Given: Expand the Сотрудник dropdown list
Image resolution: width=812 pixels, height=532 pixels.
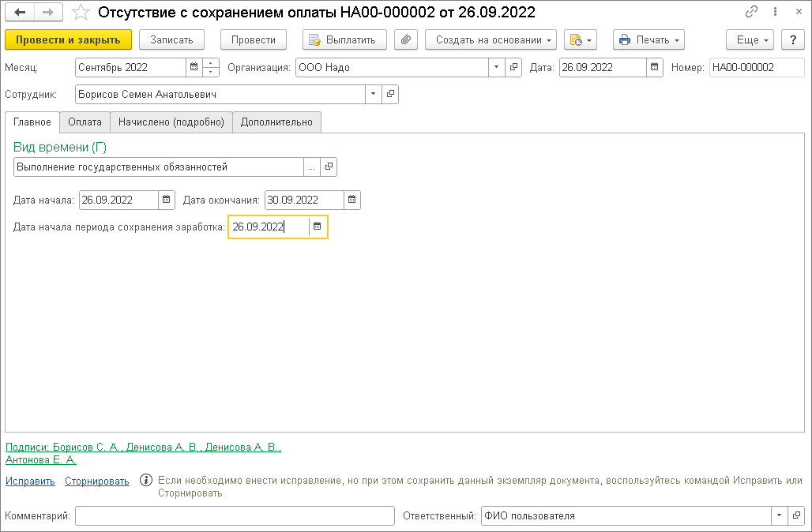Looking at the screenshot, I should pos(373,95).
